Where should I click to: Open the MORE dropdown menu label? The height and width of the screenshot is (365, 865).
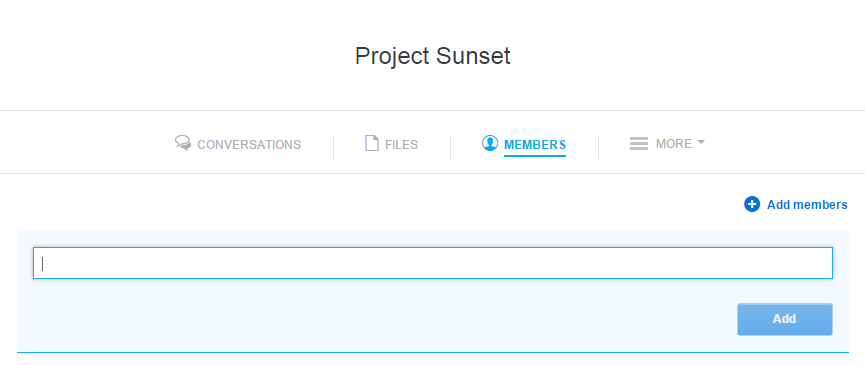[x=674, y=144]
